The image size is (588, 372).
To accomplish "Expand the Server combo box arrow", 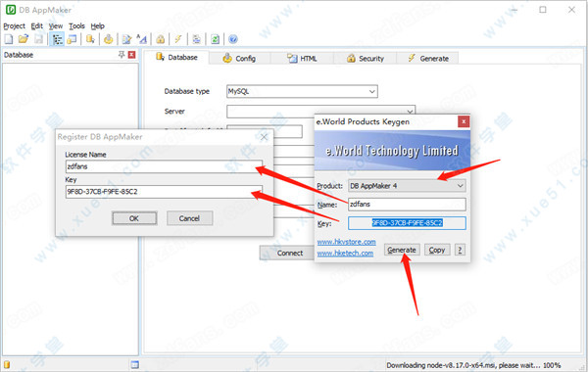I will tap(411, 112).
